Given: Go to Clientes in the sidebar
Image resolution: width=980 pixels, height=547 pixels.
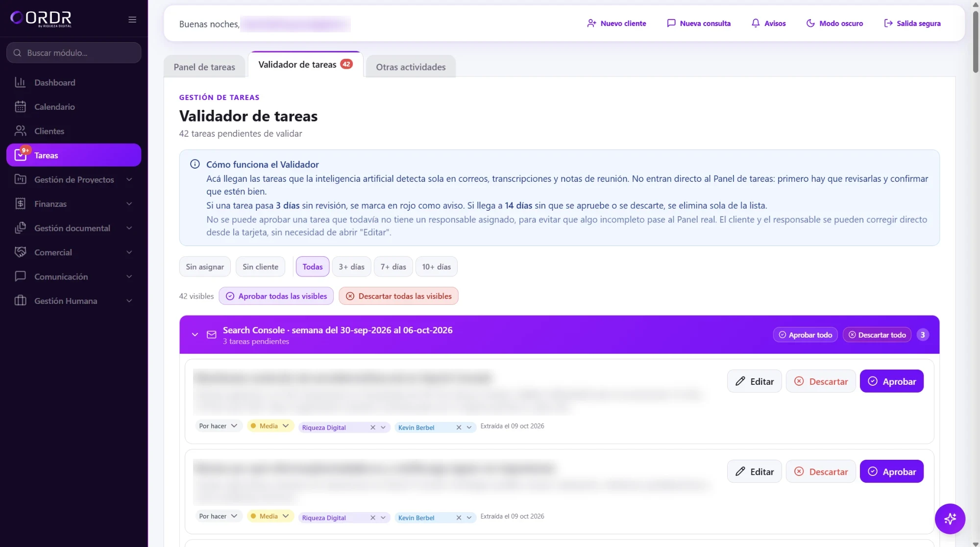Looking at the screenshot, I should coord(73,131).
